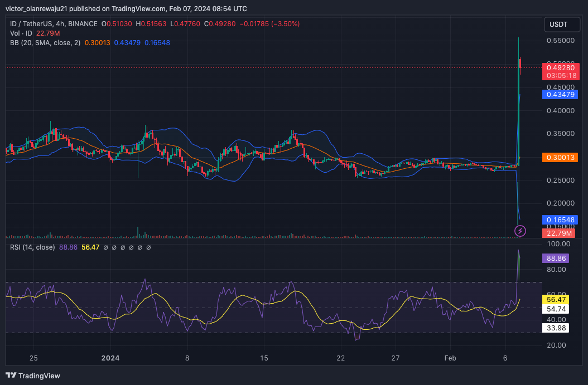
Task: Select the RSI (14, close) indicator label
Action: coord(32,247)
